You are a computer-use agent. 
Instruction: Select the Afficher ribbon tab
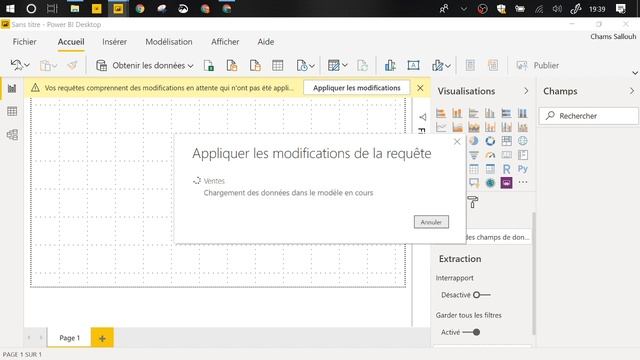pyautogui.click(x=225, y=42)
